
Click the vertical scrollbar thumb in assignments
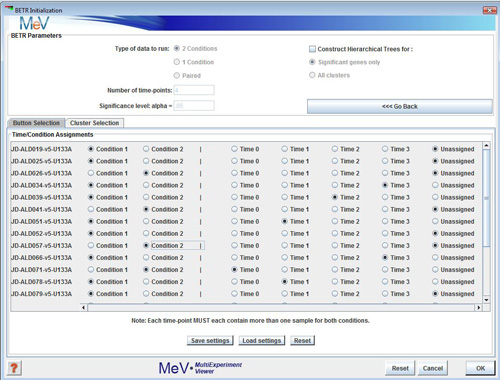pyautogui.click(x=486, y=198)
